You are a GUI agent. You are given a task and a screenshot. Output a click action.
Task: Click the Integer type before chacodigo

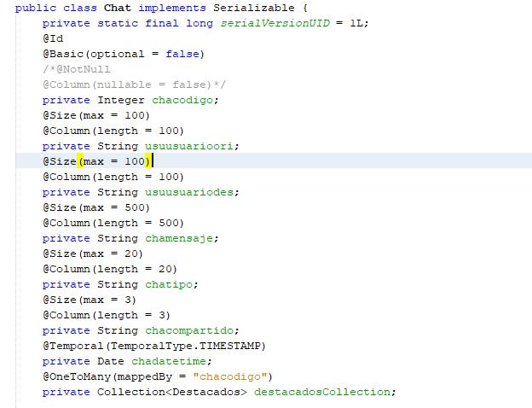tap(121, 100)
